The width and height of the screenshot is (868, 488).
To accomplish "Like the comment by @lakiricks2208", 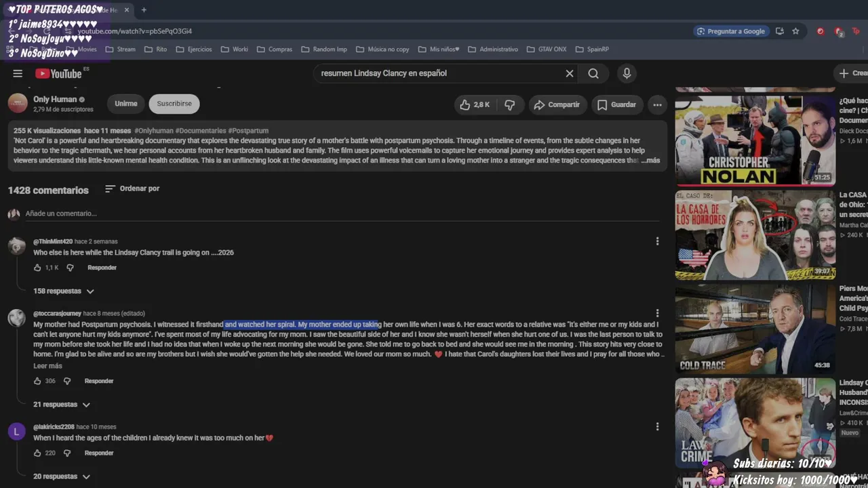I will pos(37,453).
